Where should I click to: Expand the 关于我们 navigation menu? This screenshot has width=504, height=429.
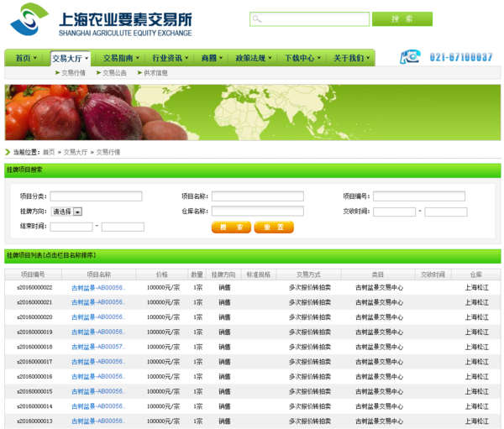tap(352, 58)
